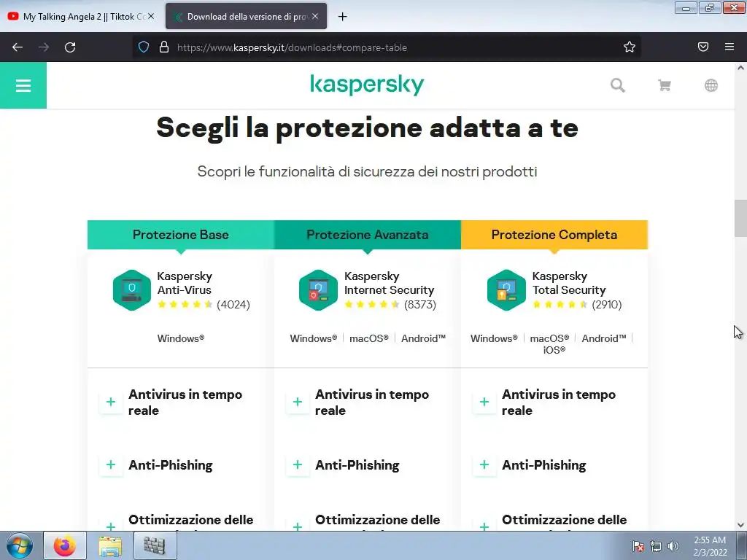The height and width of the screenshot is (560, 747).
Task: Click the network tray icon
Action: (x=656, y=546)
